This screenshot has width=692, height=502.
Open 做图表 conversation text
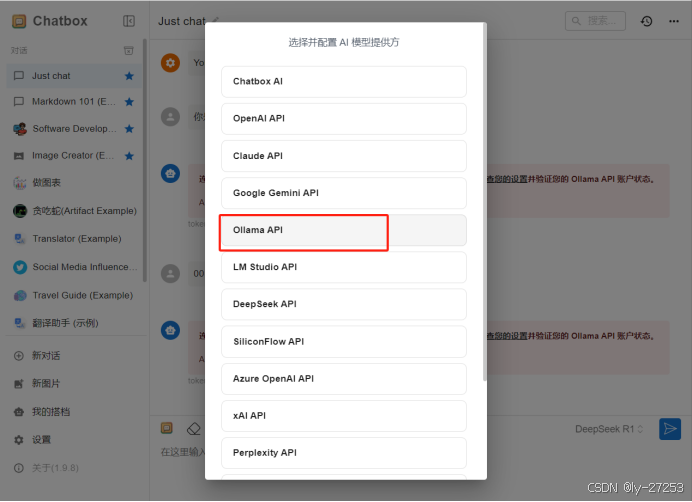pos(46,183)
